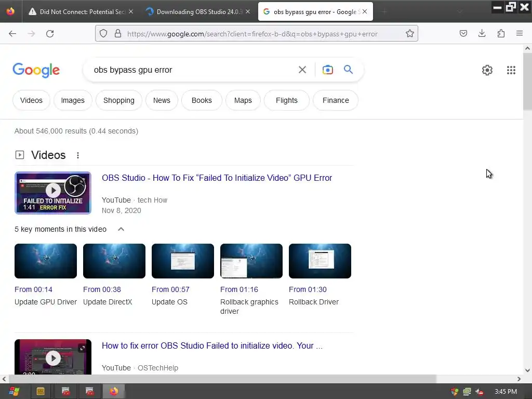
Task: Click vertical scrollbar thumb
Action: [x=527, y=82]
